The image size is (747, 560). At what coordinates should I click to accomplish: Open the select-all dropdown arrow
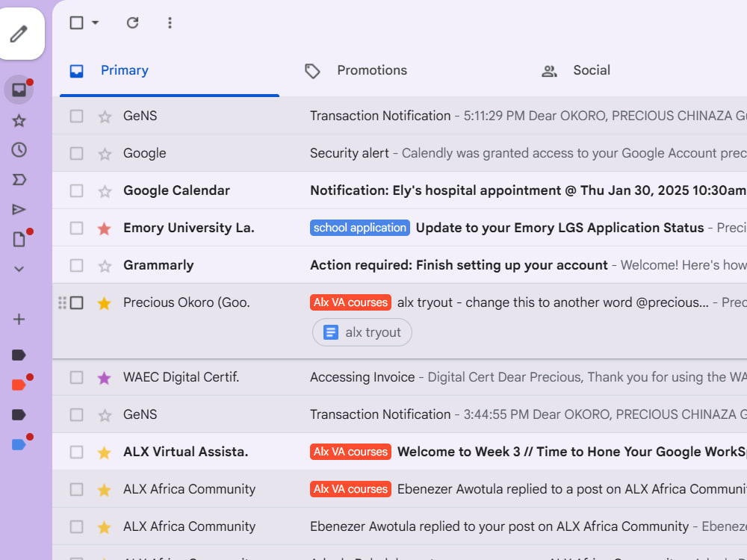(96, 22)
